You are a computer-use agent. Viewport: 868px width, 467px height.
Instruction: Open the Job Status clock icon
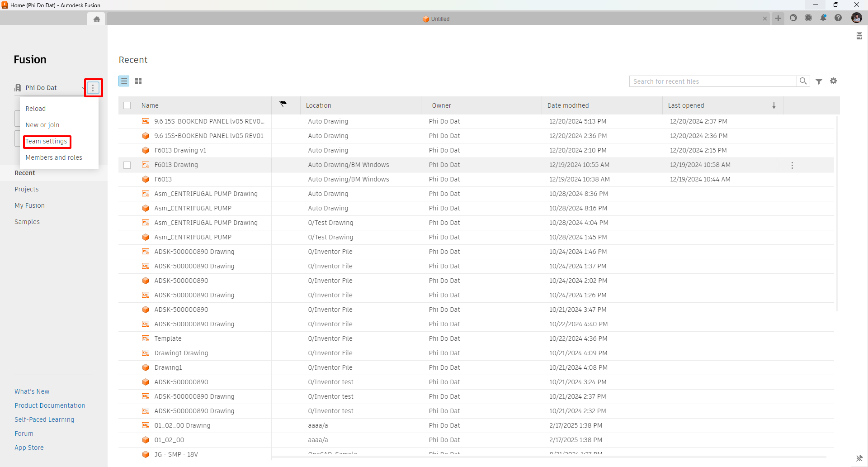[x=808, y=18]
